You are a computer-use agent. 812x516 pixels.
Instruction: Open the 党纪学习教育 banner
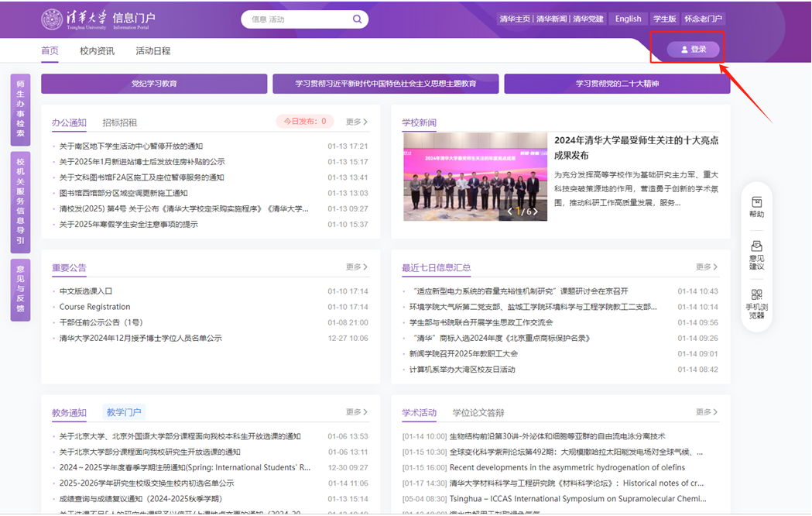(x=154, y=84)
